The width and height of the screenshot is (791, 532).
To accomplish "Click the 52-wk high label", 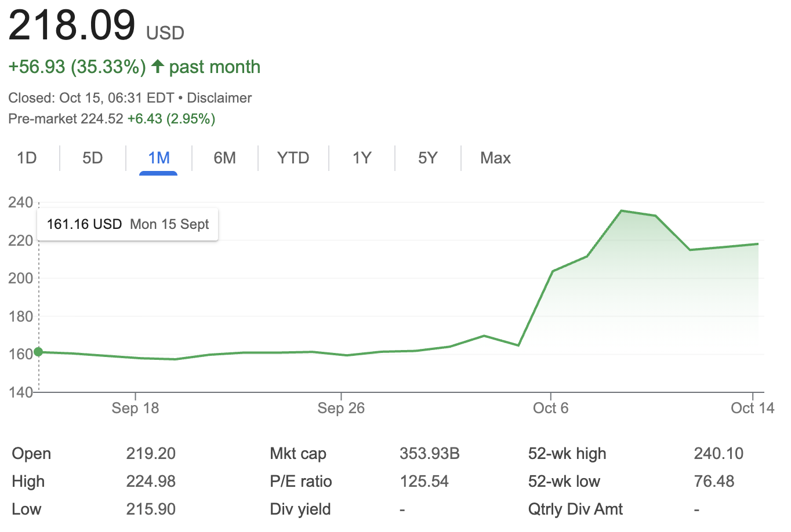I will [567, 453].
